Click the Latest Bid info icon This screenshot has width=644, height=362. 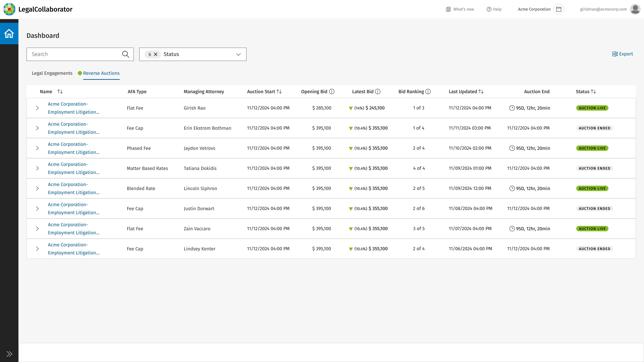(378, 92)
